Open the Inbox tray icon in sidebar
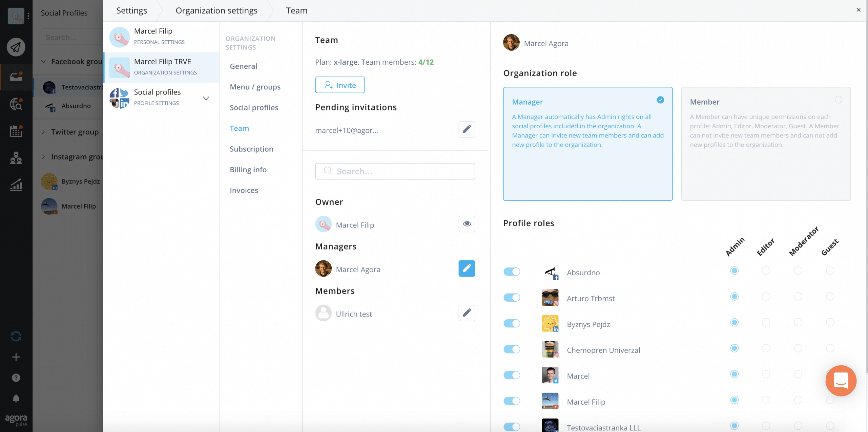The image size is (868, 432). pyautogui.click(x=16, y=77)
